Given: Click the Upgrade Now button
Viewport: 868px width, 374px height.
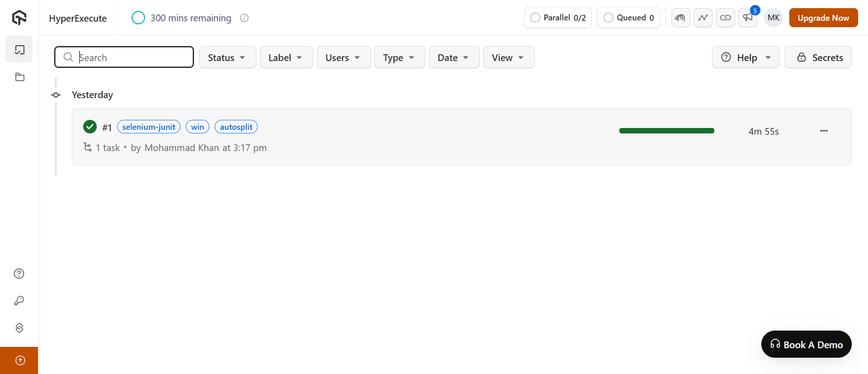Looking at the screenshot, I should (x=823, y=18).
